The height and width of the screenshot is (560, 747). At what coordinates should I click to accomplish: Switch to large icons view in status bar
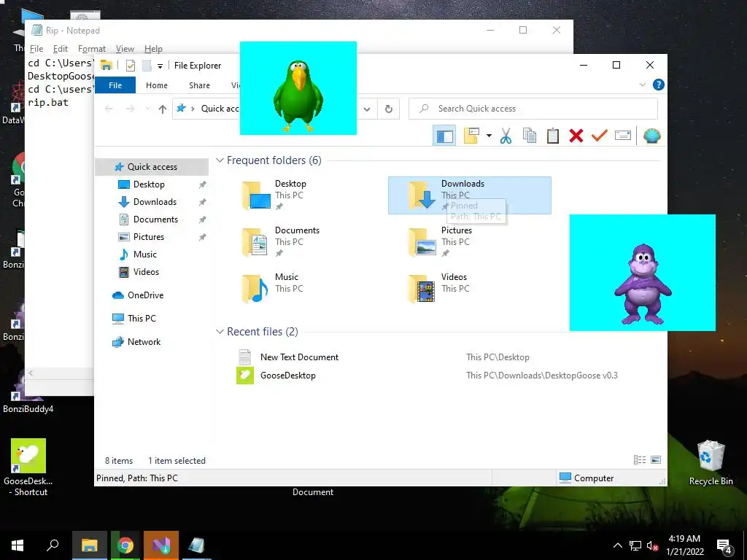coord(656,460)
